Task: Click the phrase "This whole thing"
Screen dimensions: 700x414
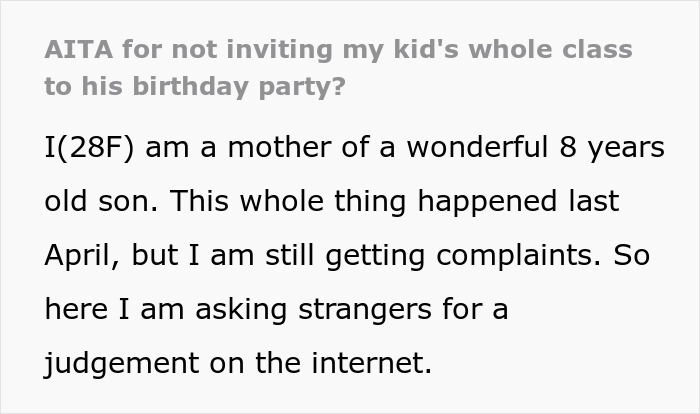Action: point(279,201)
